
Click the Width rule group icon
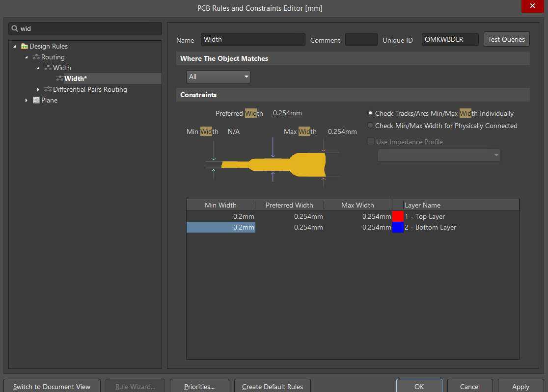[48, 68]
